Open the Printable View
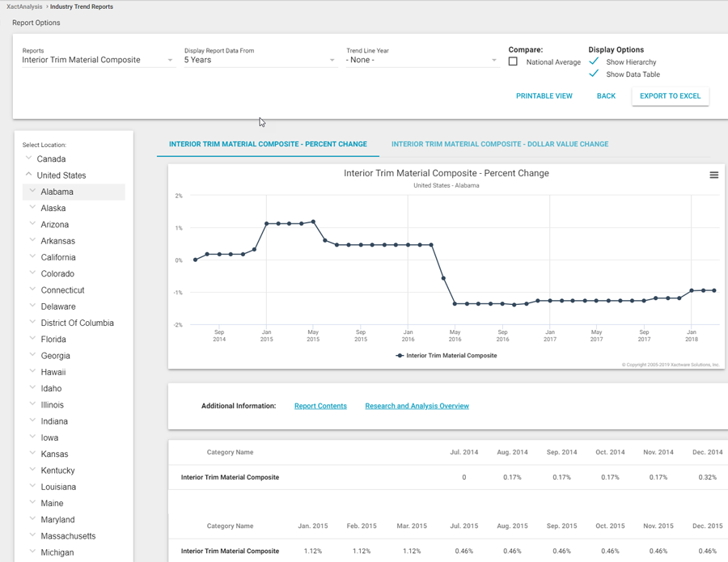Image resolution: width=728 pixels, height=562 pixels. tap(544, 96)
